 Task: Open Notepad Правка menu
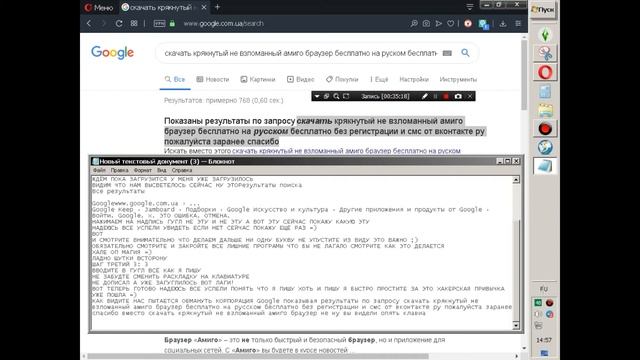pyautogui.click(x=119, y=170)
